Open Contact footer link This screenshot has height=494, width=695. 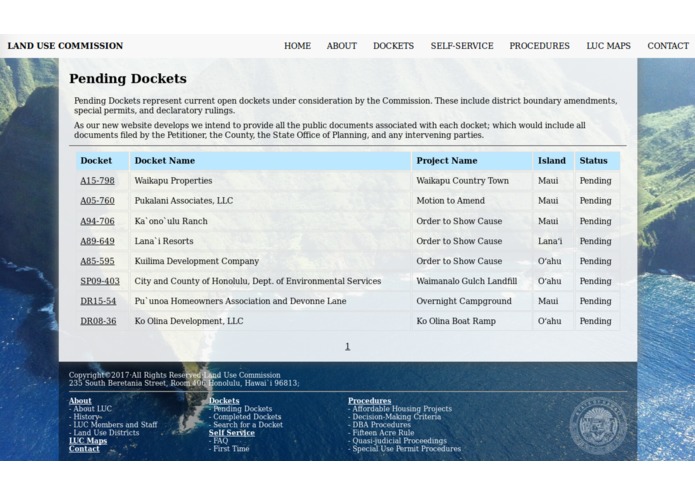84,448
